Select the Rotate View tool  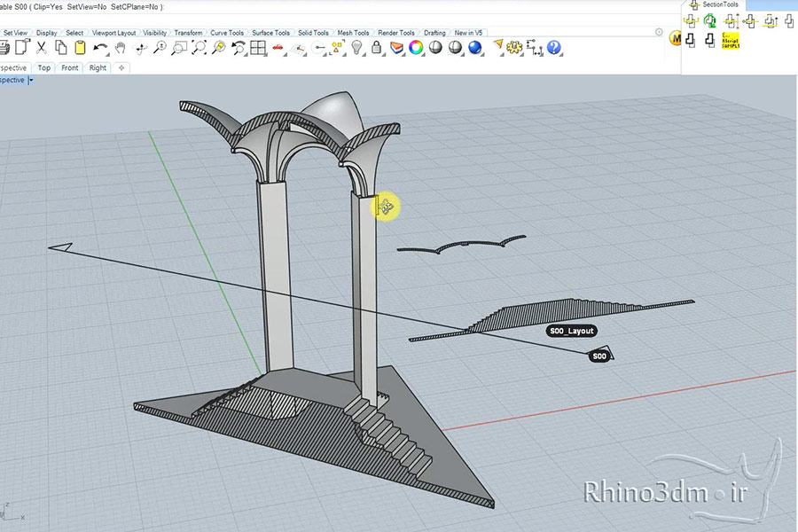(x=140, y=48)
